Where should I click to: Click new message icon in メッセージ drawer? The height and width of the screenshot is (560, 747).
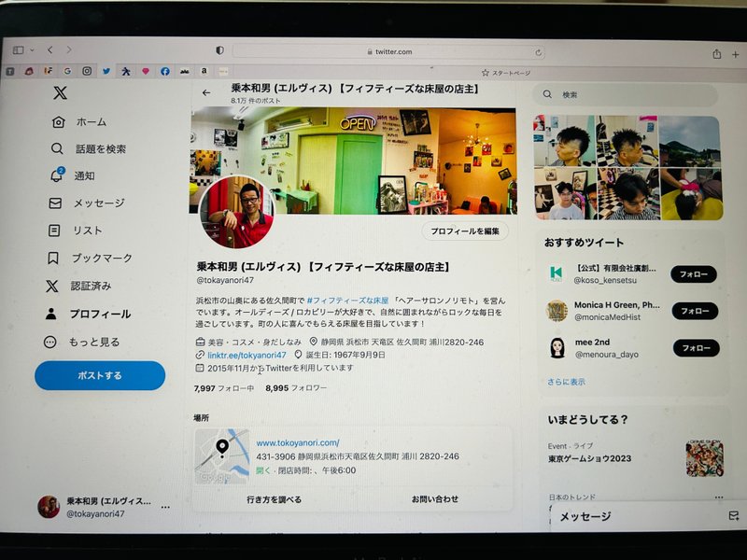(734, 516)
